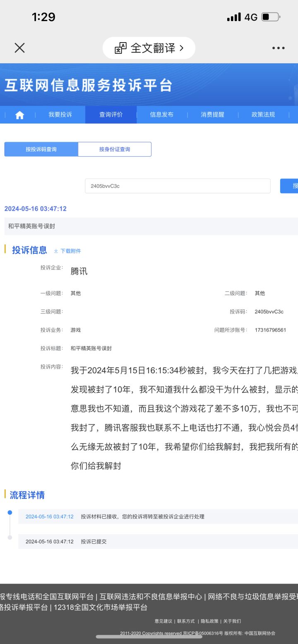This screenshot has width=298, height=644.
Task: Open 政策法规 in navigation bar
Action: [263, 114]
